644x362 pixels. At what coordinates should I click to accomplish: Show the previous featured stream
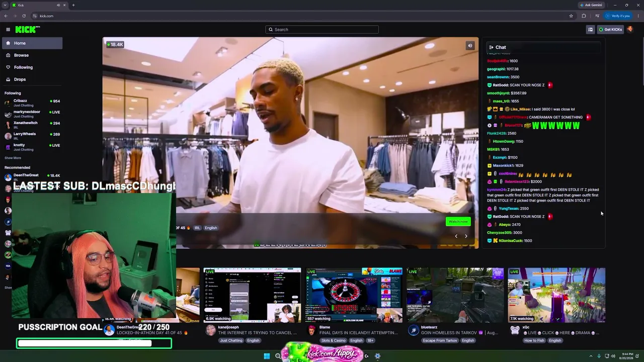click(x=456, y=236)
